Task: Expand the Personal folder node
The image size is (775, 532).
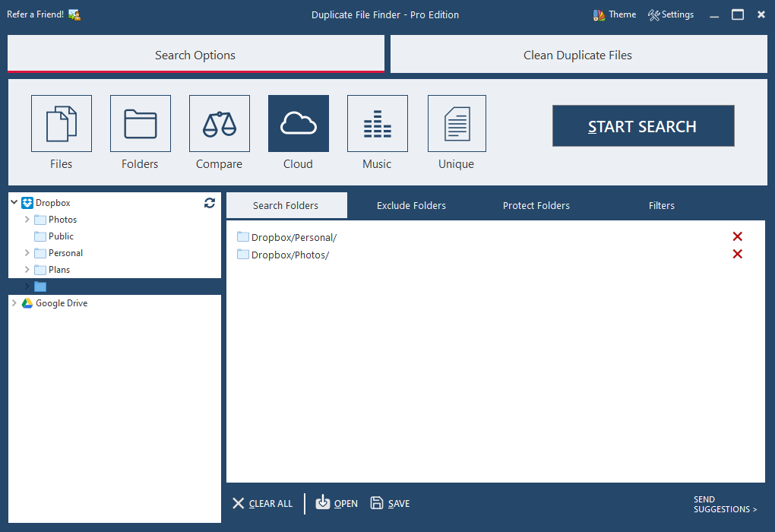Action: click(x=27, y=252)
